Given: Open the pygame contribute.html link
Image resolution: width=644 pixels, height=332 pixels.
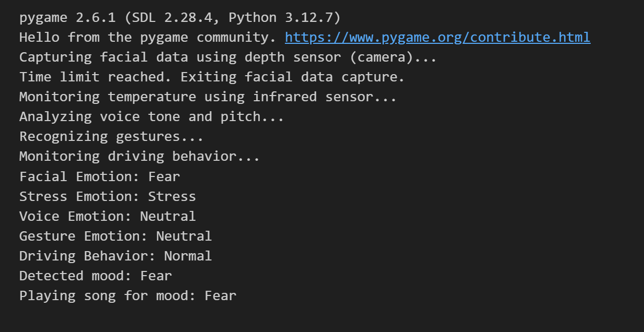Looking at the screenshot, I should click(x=438, y=38).
